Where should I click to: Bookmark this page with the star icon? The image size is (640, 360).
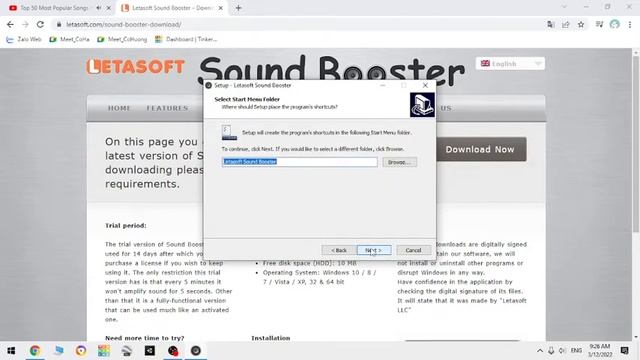[x=581, y=24]
